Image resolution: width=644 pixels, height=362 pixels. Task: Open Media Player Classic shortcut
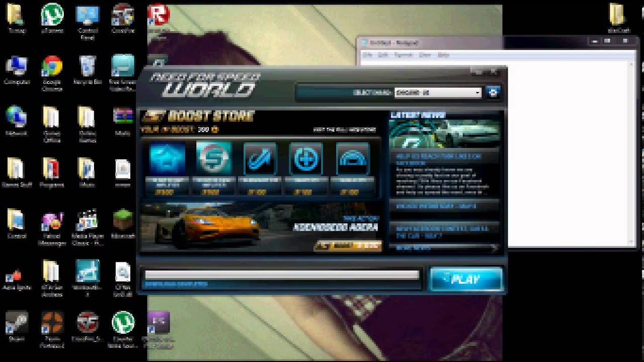point(88,228)
